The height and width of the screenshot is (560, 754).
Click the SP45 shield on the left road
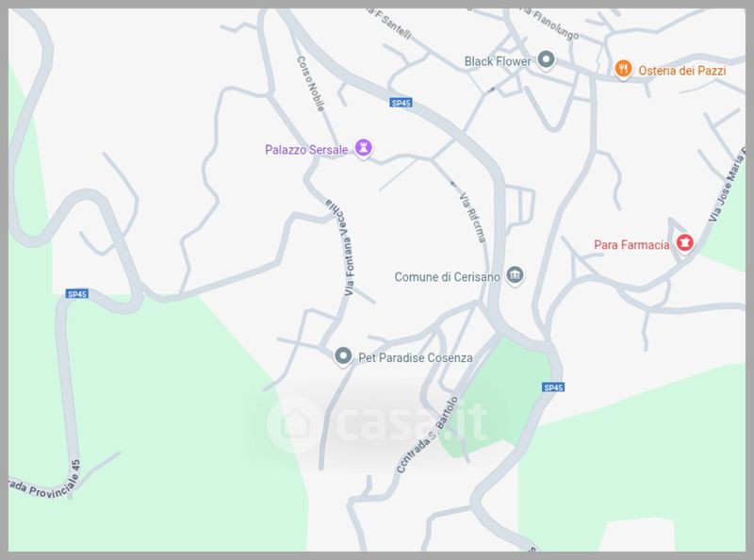coord(77,294)
